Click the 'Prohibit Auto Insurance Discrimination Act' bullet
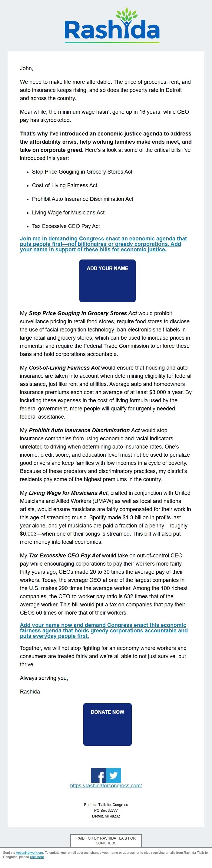Viewport: 212px width, 868px height. [82, 199]
